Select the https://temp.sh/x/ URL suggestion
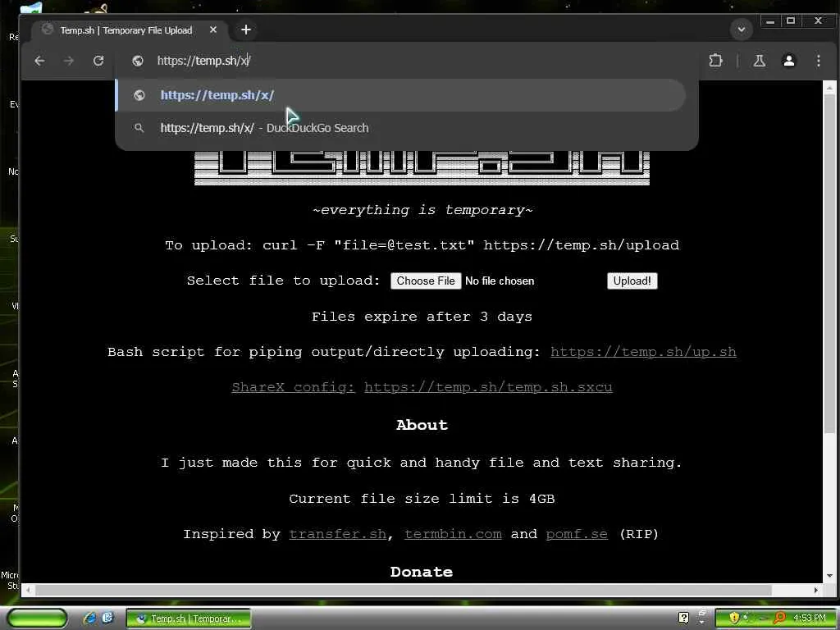 400,95
